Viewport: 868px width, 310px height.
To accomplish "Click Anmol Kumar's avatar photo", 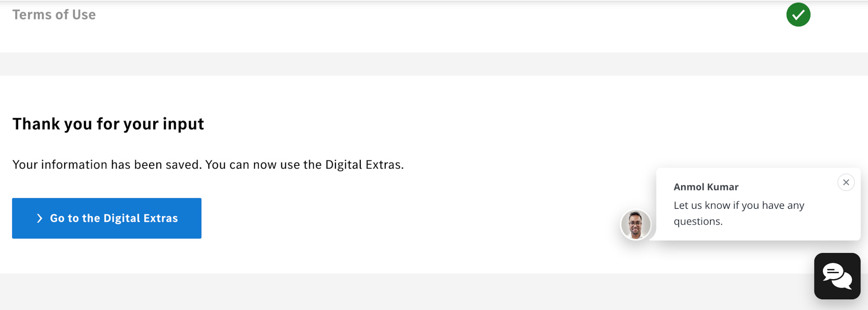I will click(x=635, y=225).
